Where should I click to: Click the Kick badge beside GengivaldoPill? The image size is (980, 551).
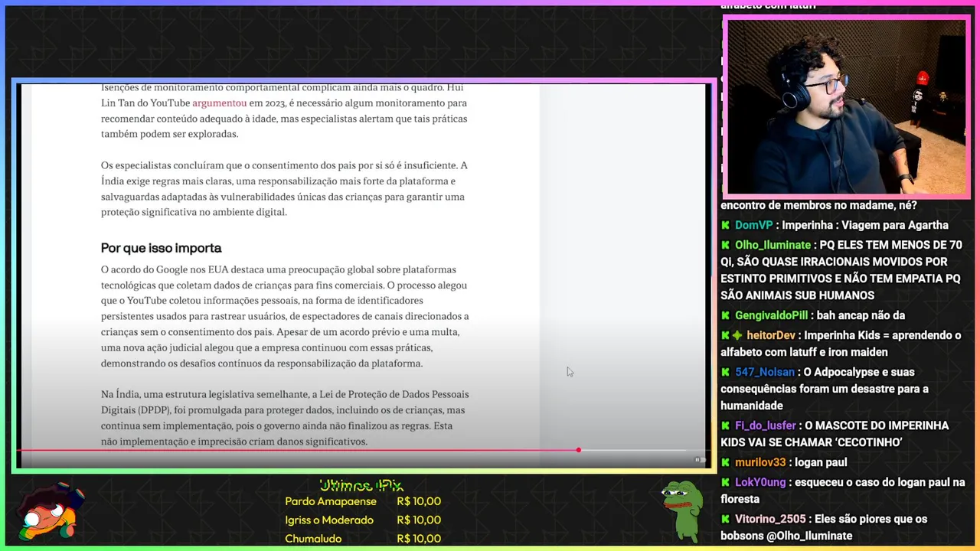(x=725, y=315)
